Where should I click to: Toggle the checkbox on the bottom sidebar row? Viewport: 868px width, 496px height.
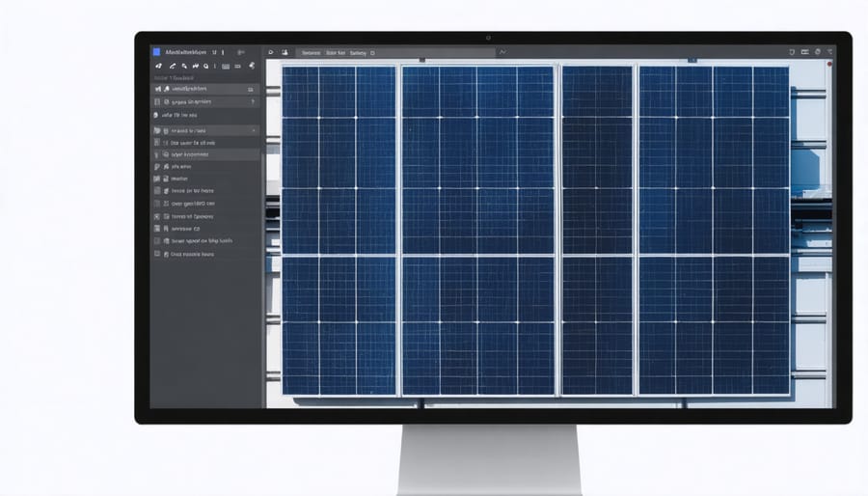(157, 254)
